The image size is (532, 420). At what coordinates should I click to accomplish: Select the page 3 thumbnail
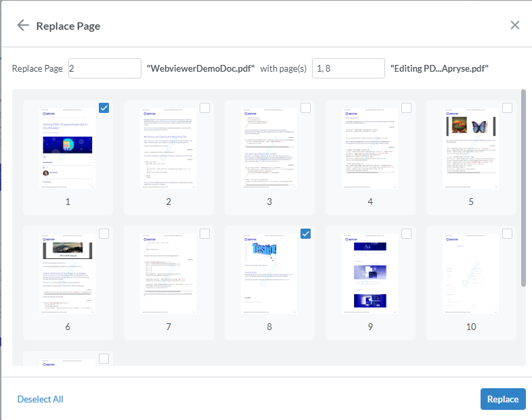click(x=269, y=148)
